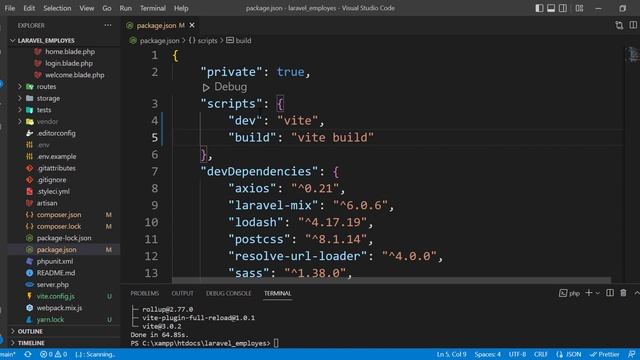This screenshot has height=360, width=640.
Task: Open the Help menu
Action: pos(181,8)
